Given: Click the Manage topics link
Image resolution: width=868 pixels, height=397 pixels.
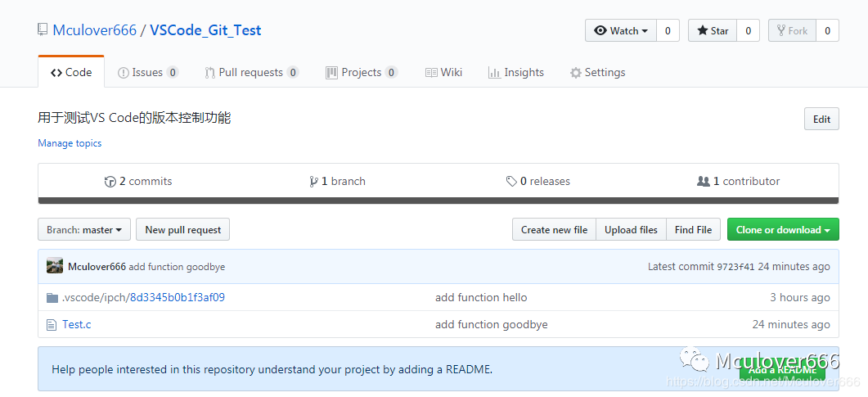Looking at the screenshot, I should (70, 143).
